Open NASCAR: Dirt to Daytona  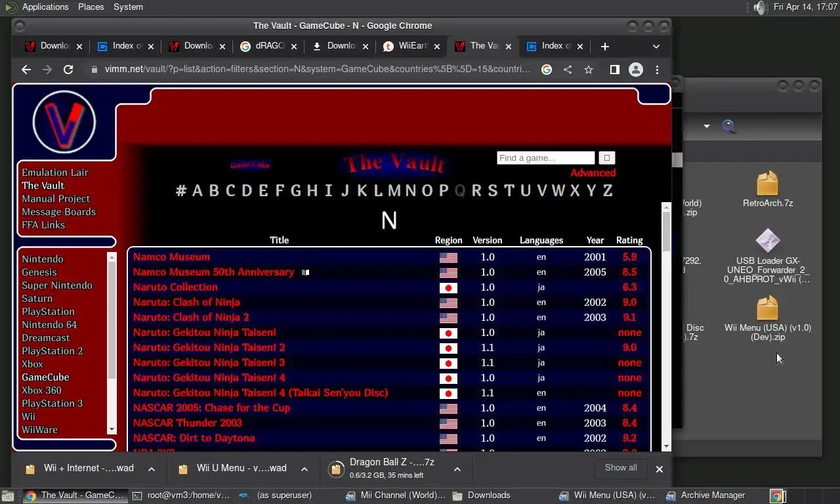point(194,438)
